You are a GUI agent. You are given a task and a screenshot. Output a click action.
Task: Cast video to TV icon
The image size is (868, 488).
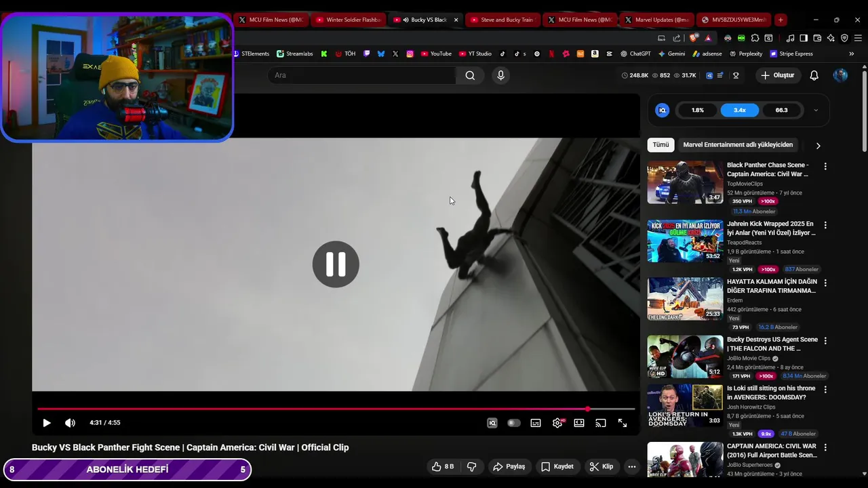pos(601,423)
